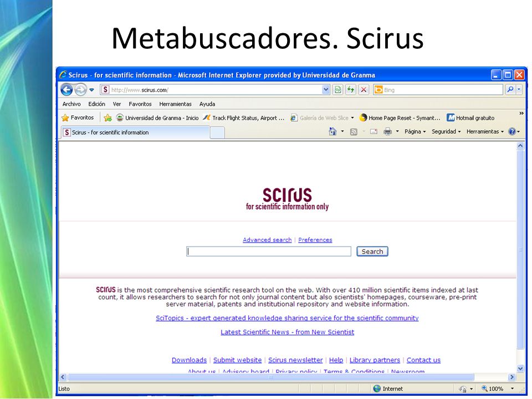The width and height of the screenshot is (532, 399).
Task: Open the Archivo menu
Action: 71,104
